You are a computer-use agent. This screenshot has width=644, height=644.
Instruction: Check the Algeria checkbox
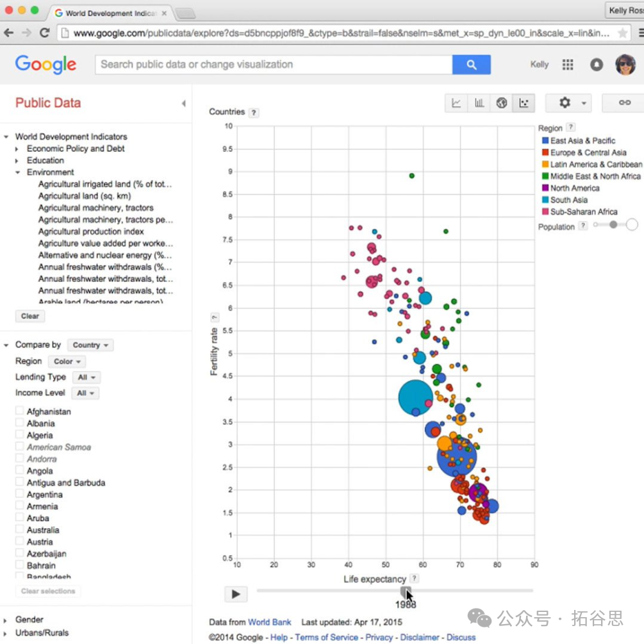click(x=19, y=434)
